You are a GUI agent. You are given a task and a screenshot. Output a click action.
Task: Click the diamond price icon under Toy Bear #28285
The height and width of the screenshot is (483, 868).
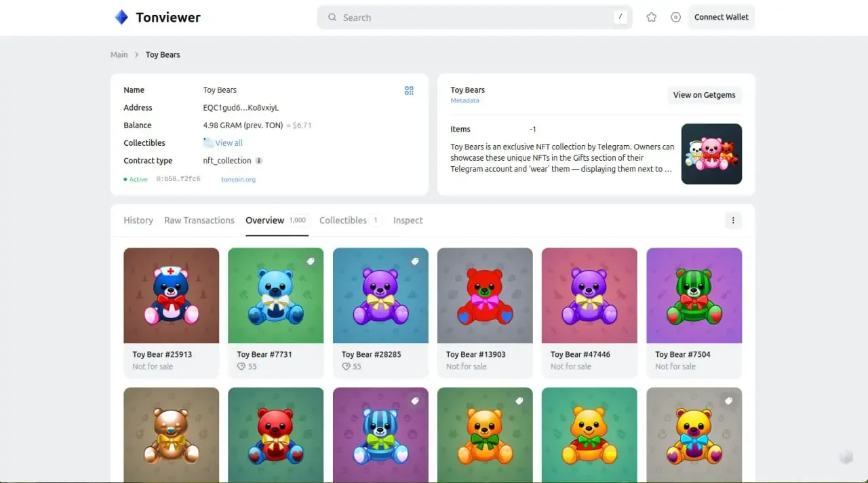[x=346, y=366]
